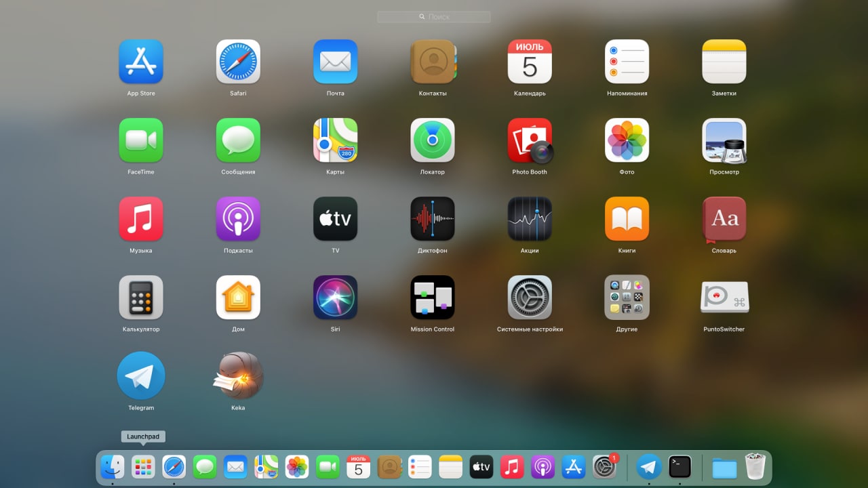This screenshot has height=488, width=868.
Task: Launch the Keka archiver app
Action: 238,375
